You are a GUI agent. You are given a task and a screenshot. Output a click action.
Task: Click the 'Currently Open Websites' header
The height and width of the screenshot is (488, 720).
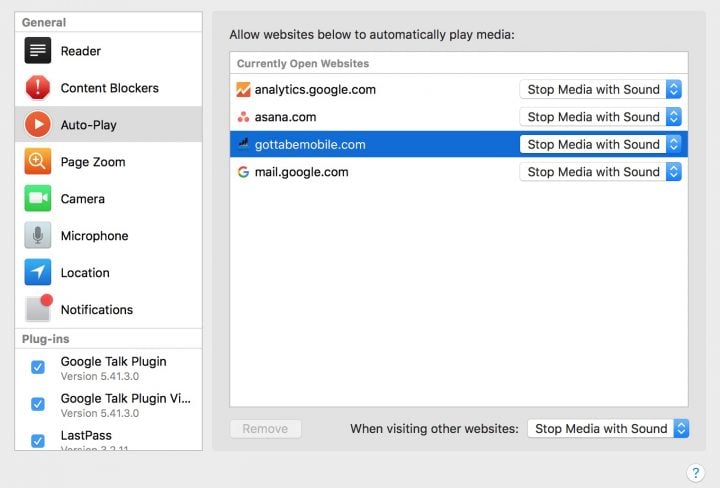click(x=303, y=63)
